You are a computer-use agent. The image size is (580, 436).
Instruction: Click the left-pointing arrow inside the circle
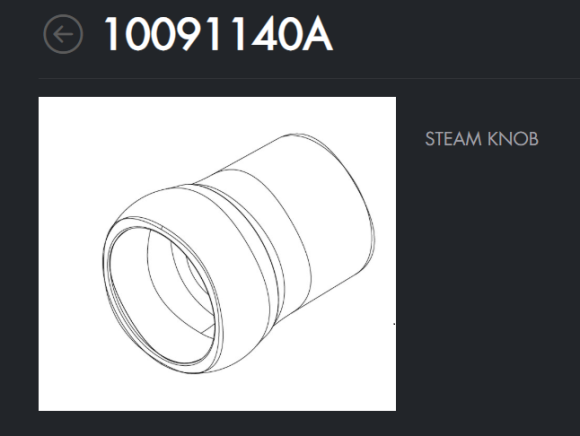point(63,34)
